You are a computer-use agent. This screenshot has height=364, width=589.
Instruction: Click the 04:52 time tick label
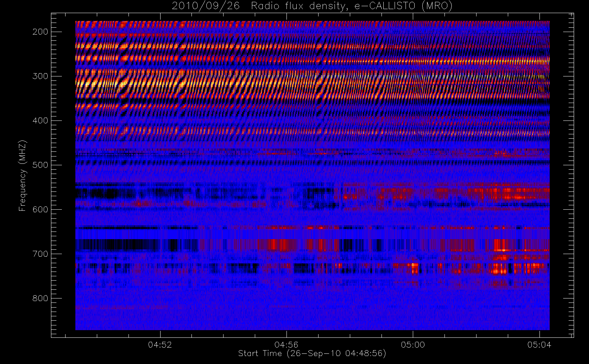(x=160, y=345)
